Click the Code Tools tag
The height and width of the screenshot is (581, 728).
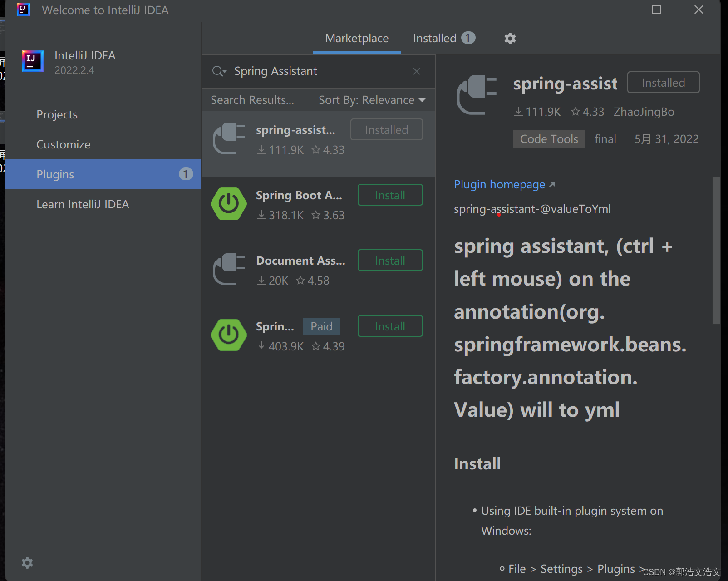(x=549, y=139)
